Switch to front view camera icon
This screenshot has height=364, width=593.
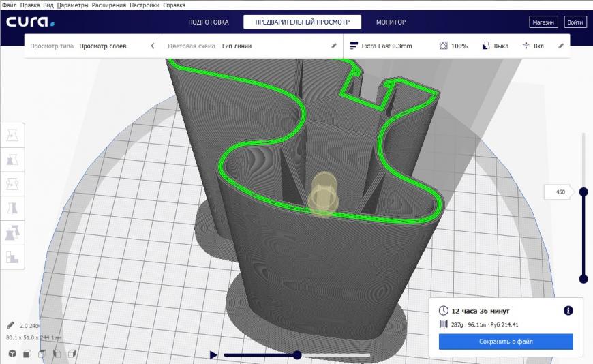[27, 353]
